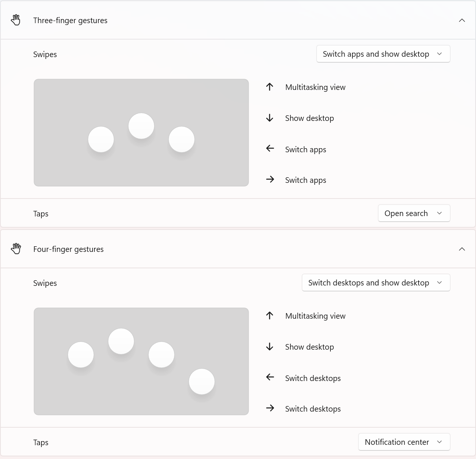
Task: Click the four-finger touchpad preview image
Action: tap(141, 361)
